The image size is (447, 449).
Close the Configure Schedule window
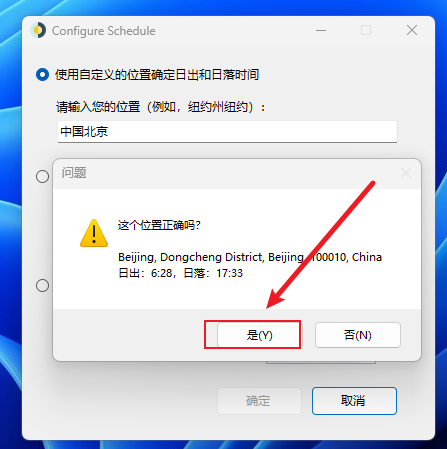point(412,30)
